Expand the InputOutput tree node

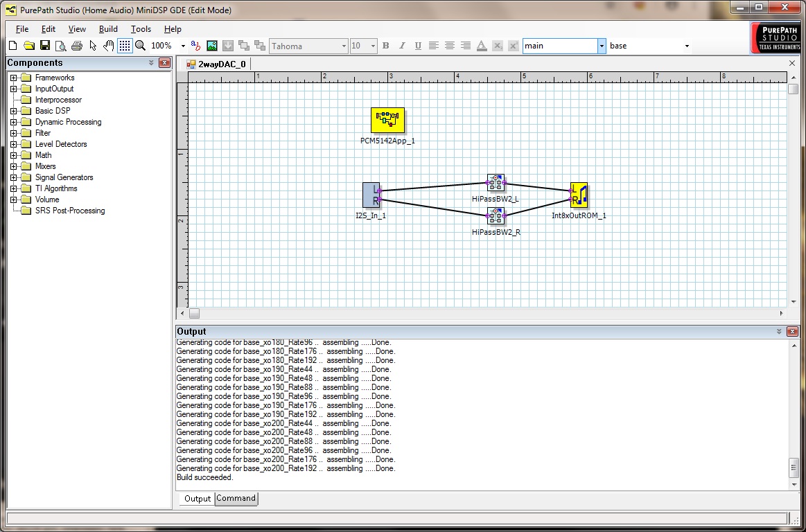click(13, 89)
